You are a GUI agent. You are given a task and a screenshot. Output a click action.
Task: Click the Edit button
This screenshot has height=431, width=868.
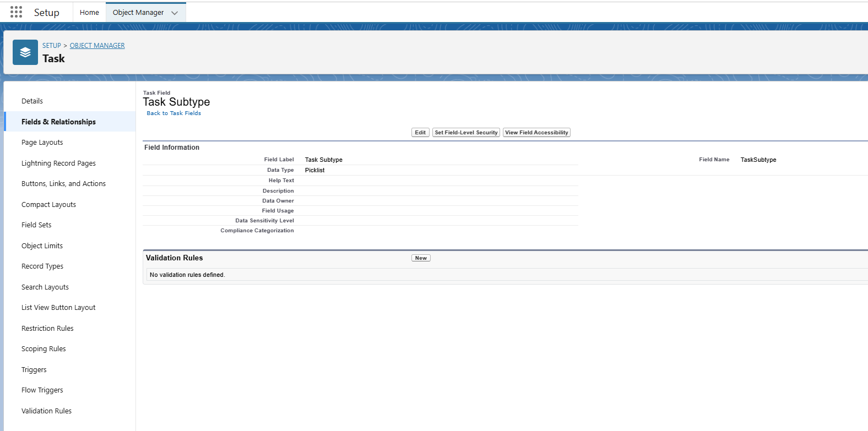coord(420,133)
